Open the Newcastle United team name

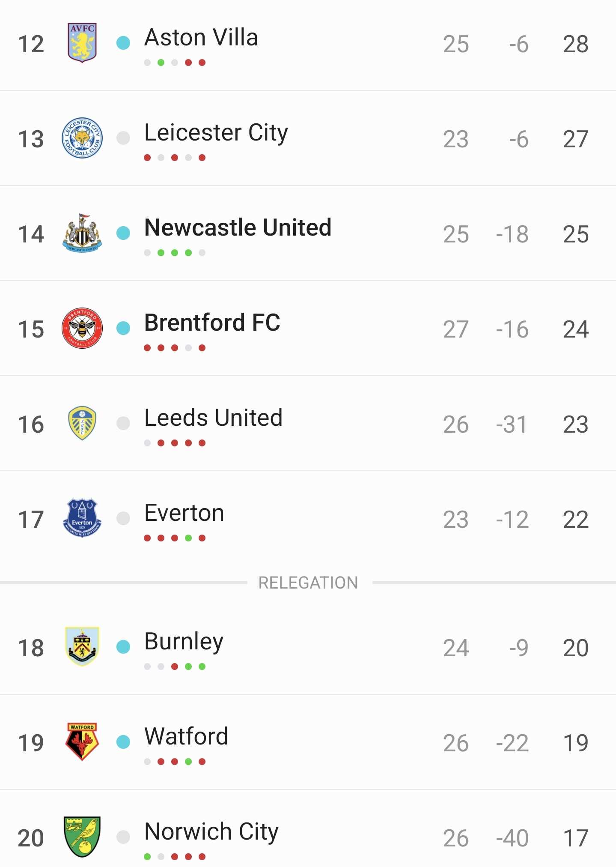pos(238,227)
